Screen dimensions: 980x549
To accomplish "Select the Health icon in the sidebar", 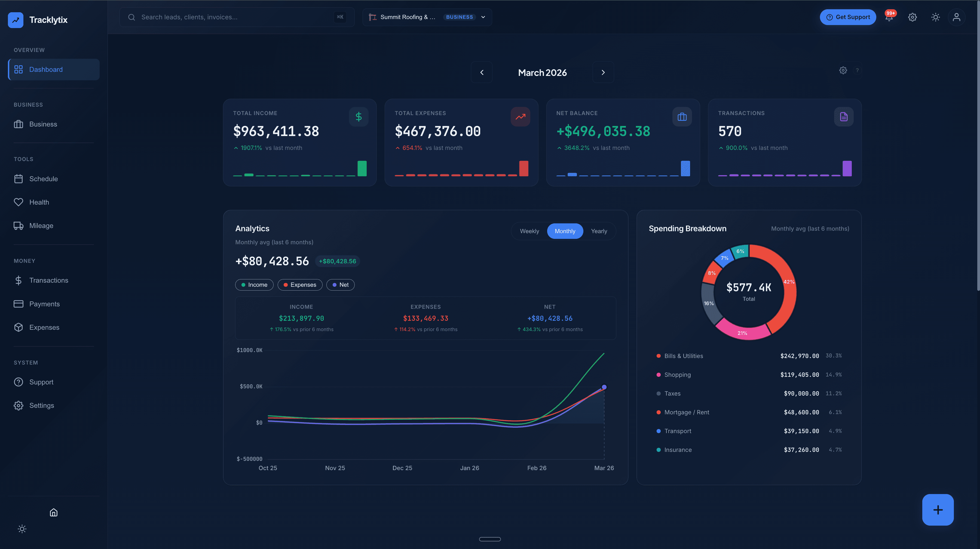I will click(19, 202).
